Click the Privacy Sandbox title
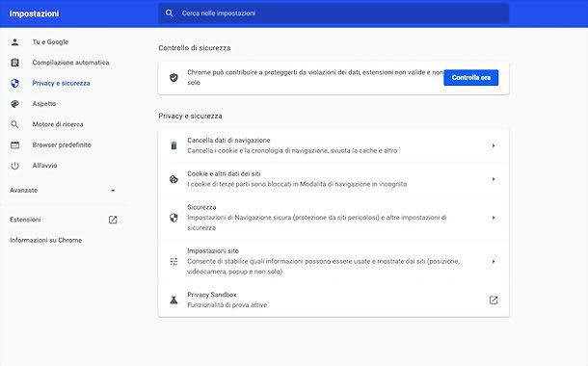 212,295
